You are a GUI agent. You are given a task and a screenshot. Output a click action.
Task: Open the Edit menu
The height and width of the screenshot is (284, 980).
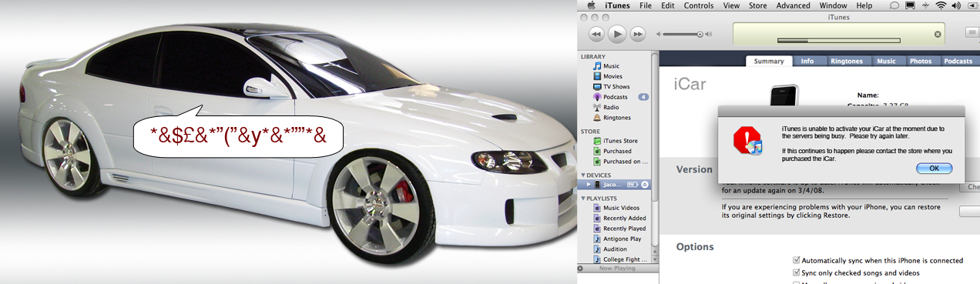coord(668,5)
